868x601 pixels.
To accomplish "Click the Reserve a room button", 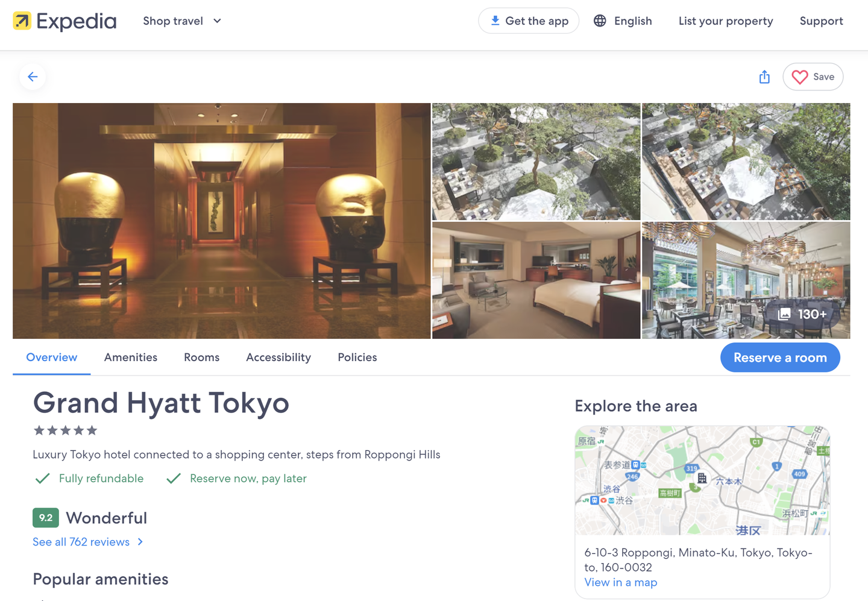I will (780, 357).
